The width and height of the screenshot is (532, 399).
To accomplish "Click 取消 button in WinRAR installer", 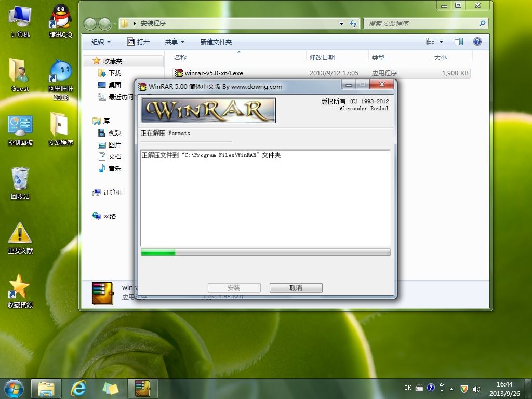I will pyautogui.click(x=296, y=288).
